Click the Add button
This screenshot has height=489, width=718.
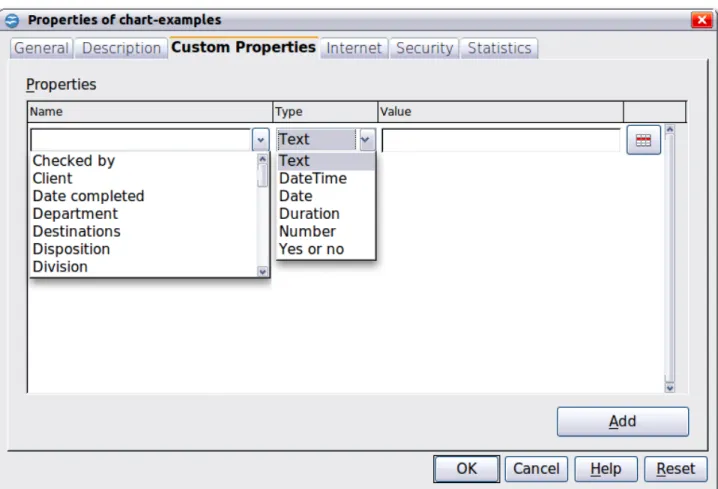point(623,421)
